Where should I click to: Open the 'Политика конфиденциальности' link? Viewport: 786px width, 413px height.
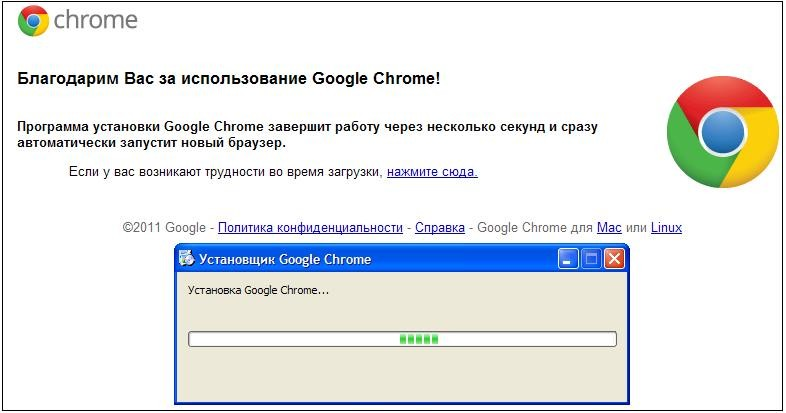click(x=310, y=228)
